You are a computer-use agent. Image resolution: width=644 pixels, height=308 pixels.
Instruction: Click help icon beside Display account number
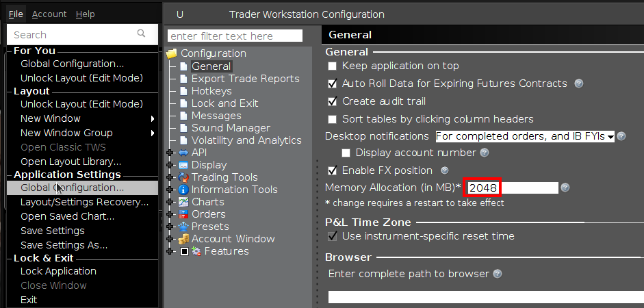(x=485, y=153)
